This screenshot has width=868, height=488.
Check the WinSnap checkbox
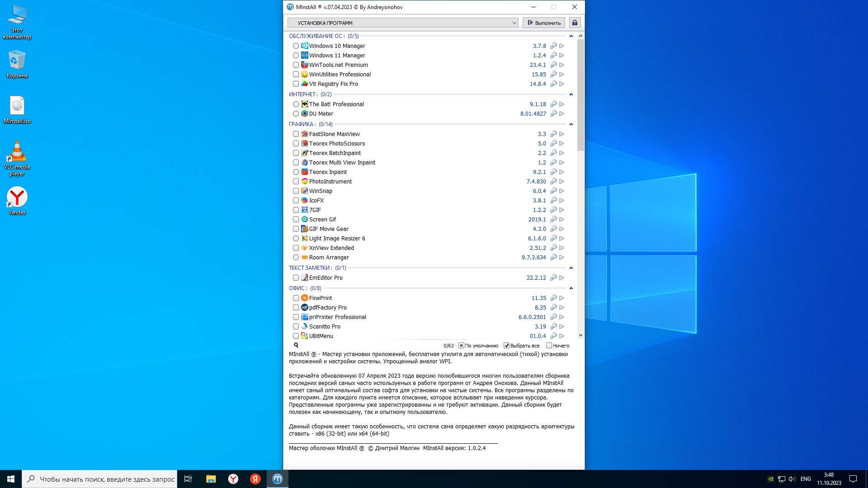click(x=296, y=191)
